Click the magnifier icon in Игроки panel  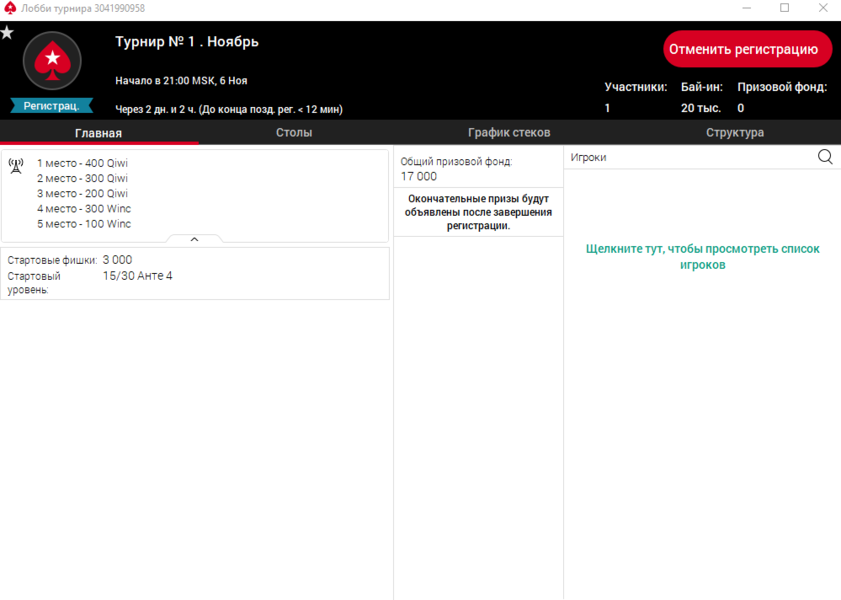click(825, 157)
